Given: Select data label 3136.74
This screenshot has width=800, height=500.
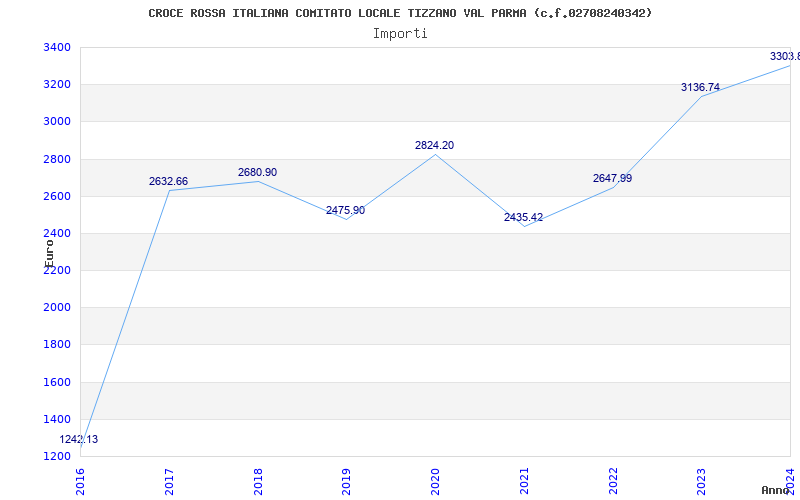Looking at the screenshot, I should coord(701,87).
